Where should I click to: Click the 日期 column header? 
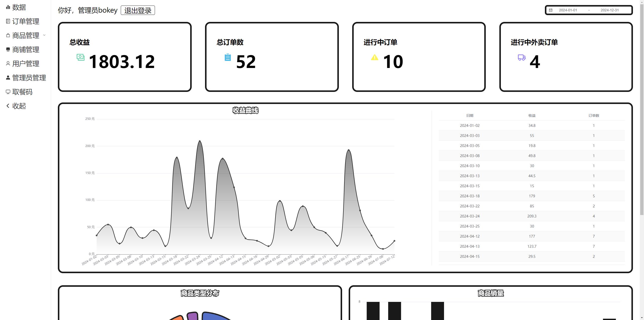point(470,116)
